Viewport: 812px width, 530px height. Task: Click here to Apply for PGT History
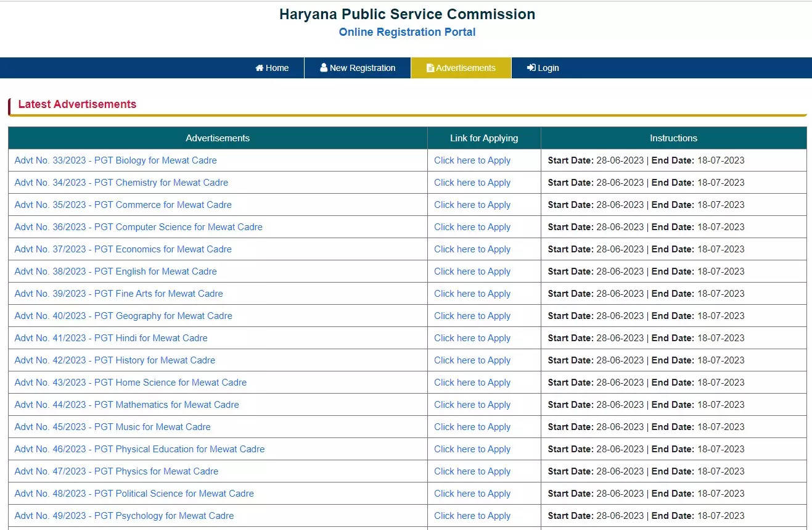pos(472,360)
